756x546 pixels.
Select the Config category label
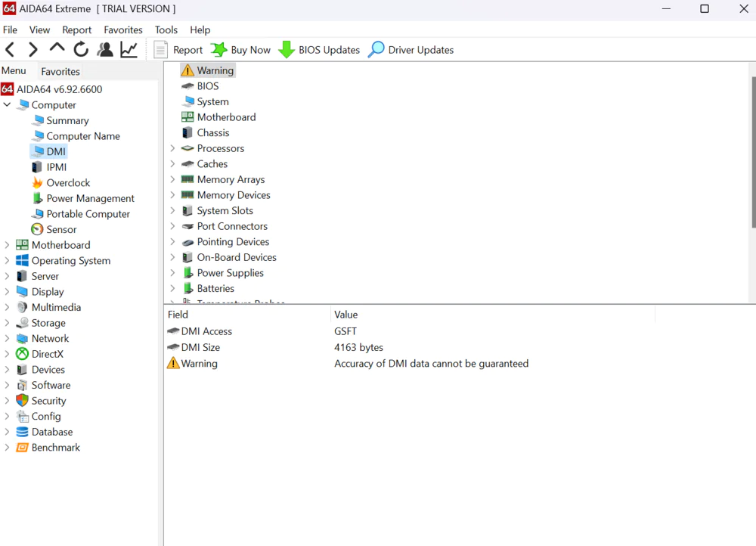[46, 416]
